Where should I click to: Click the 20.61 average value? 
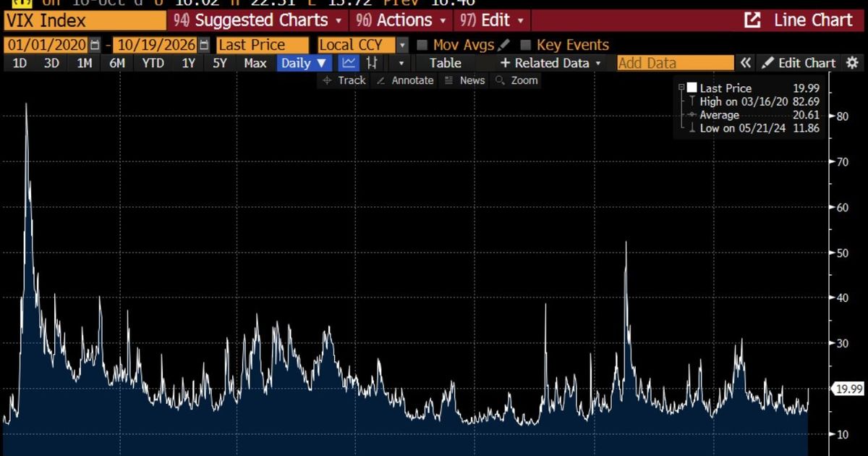tap(807, 115)
